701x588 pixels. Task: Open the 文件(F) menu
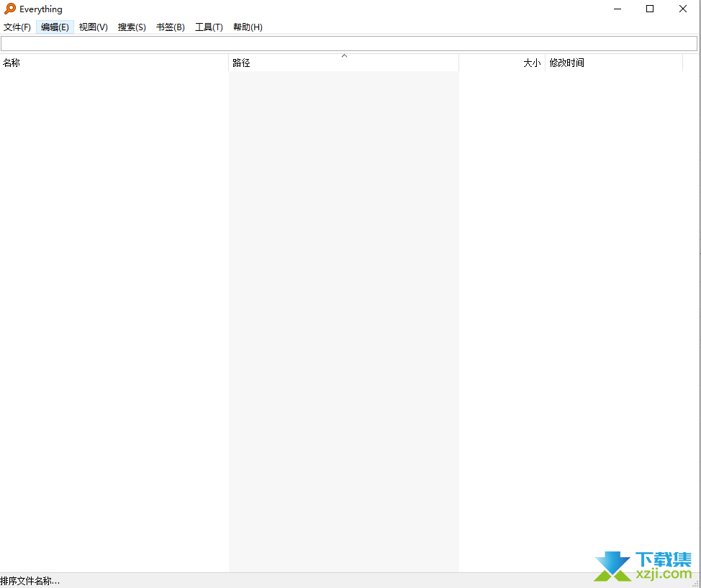[17, 27]
